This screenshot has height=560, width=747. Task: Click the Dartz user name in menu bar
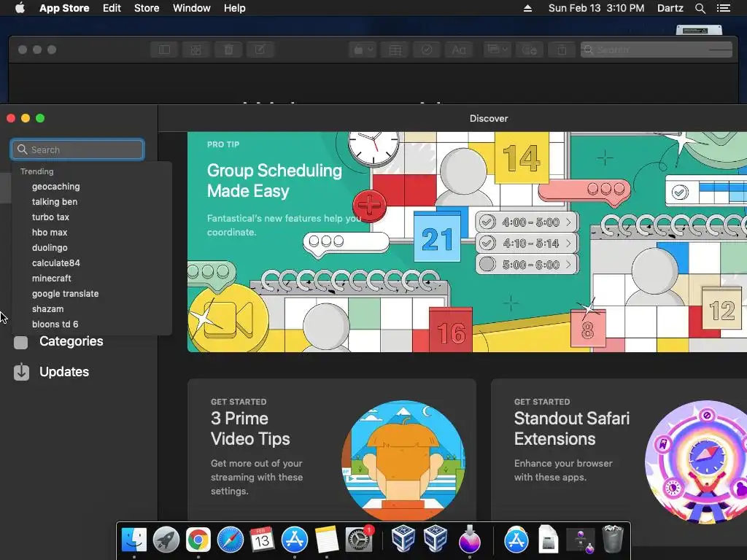point(670,8)
